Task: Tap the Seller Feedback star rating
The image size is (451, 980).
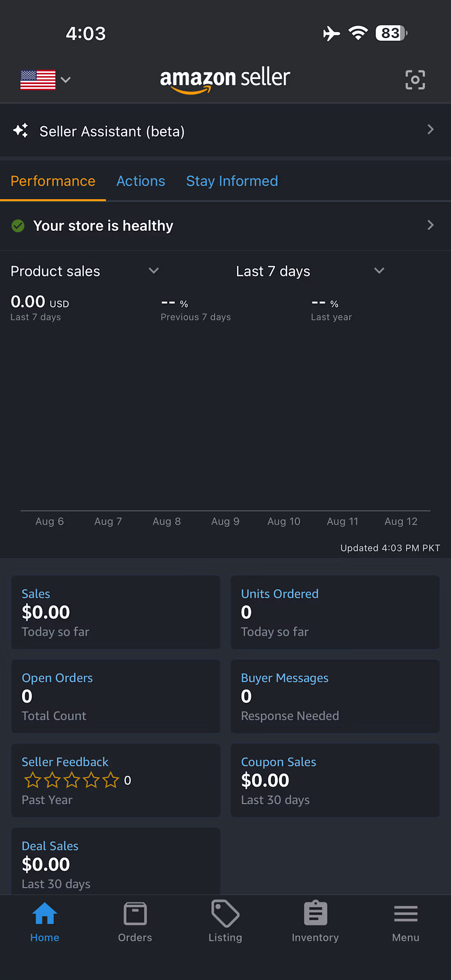Action: click(x=72, y=780)
